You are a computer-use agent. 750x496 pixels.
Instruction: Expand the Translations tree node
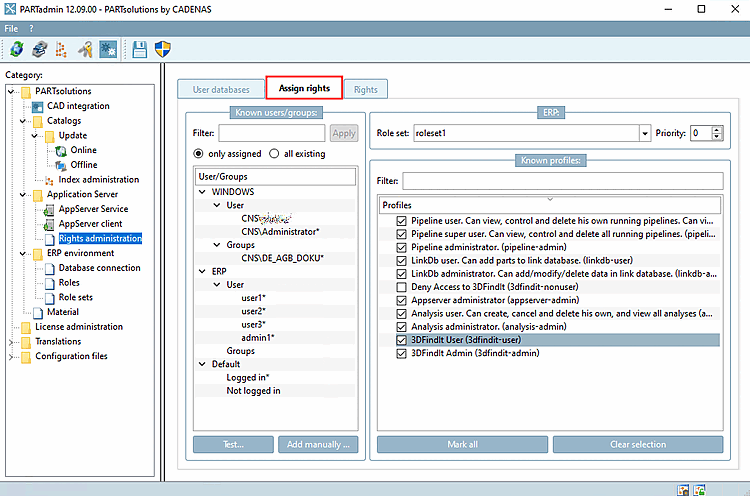coord(11,342)
